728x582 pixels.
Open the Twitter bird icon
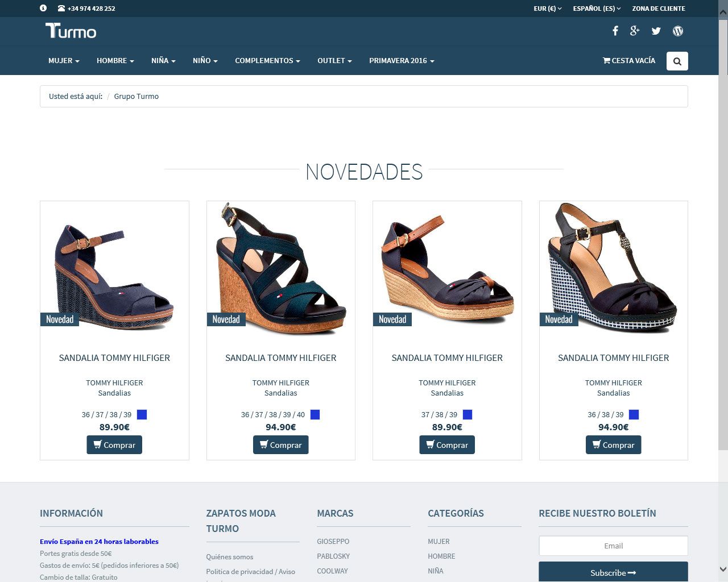(656, 31)
